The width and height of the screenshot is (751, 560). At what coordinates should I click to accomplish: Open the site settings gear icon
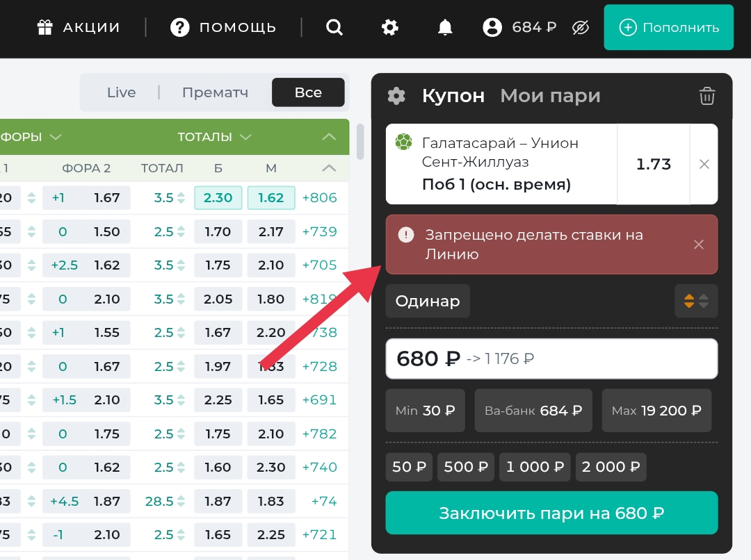pos(390,27)
